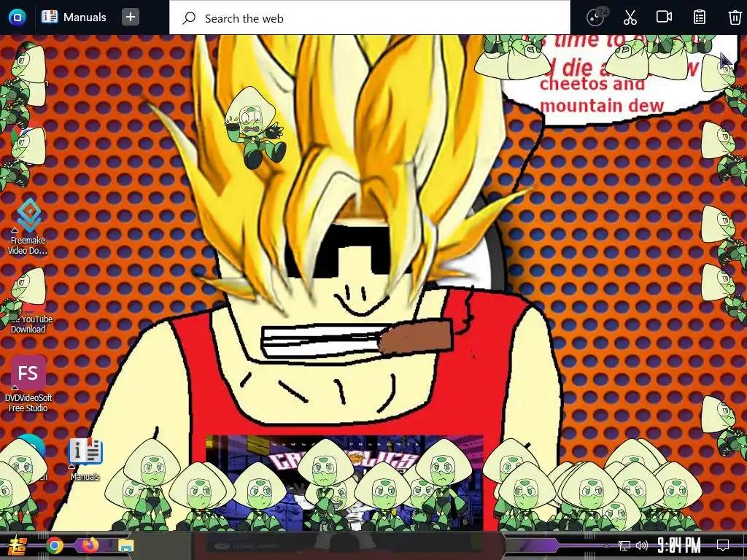Open the network status tray icon
The width and height of the screenshot is (747, 560).
[x=624, y=545]
